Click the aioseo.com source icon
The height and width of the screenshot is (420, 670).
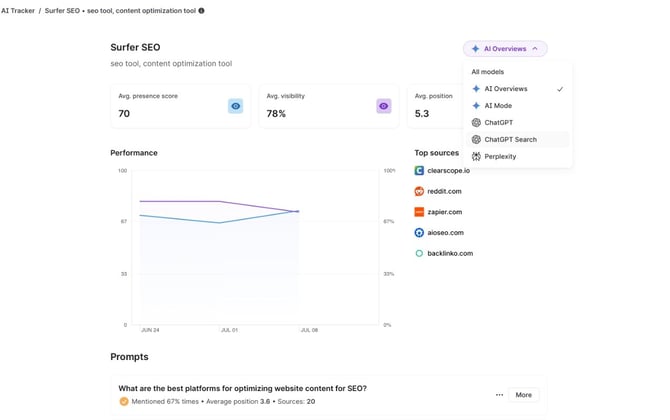point(420,232)
